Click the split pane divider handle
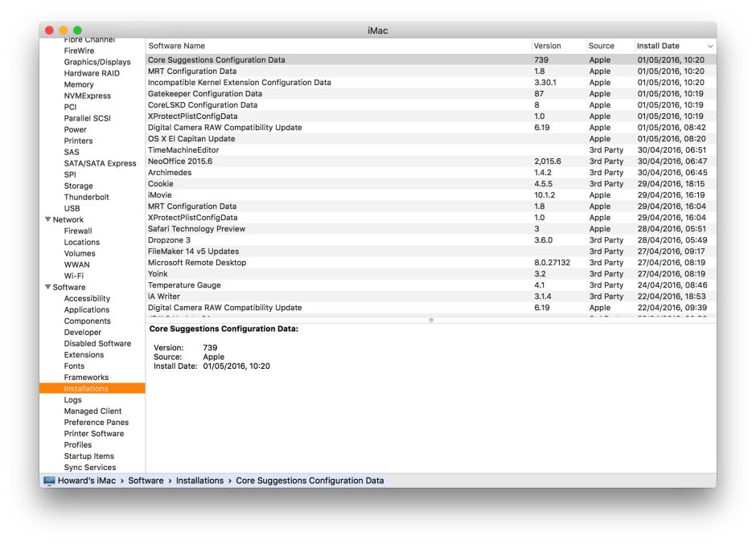The image size is (756, 544). coord(430,320)
